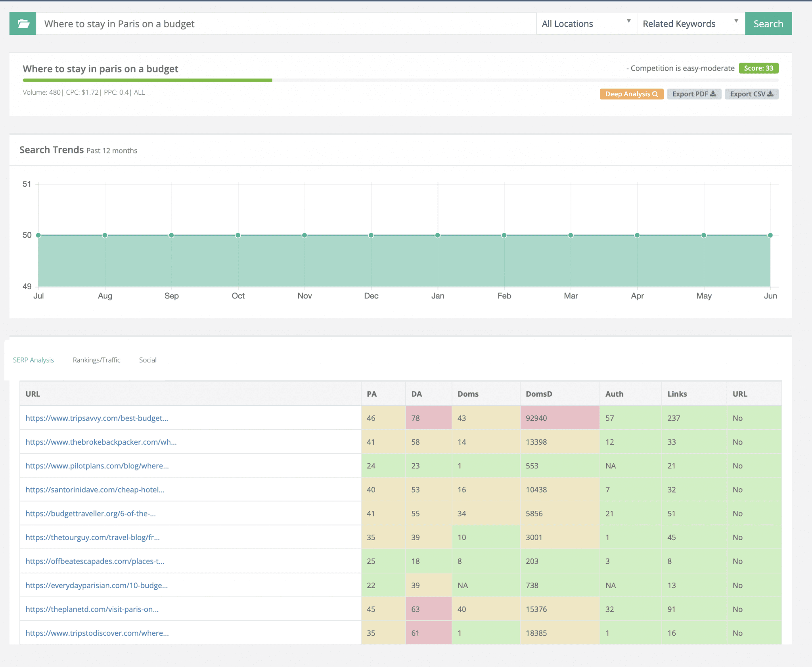
Task: Visit the santorinidave.com cheap-hotel link
Action: pyautogui.click(x=95, y=489)
